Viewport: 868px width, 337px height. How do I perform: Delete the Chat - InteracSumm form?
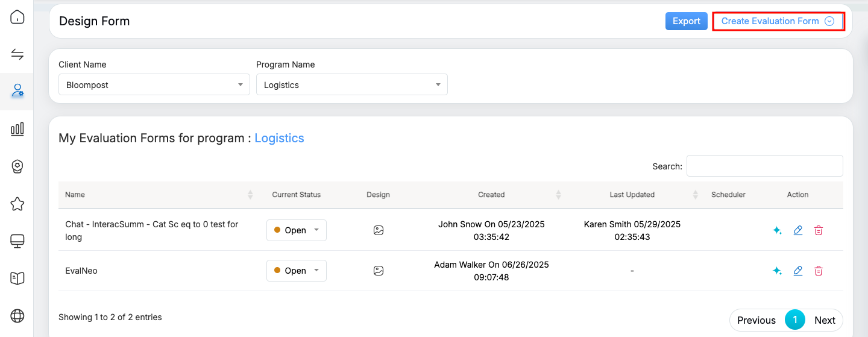tap(819, 230)
